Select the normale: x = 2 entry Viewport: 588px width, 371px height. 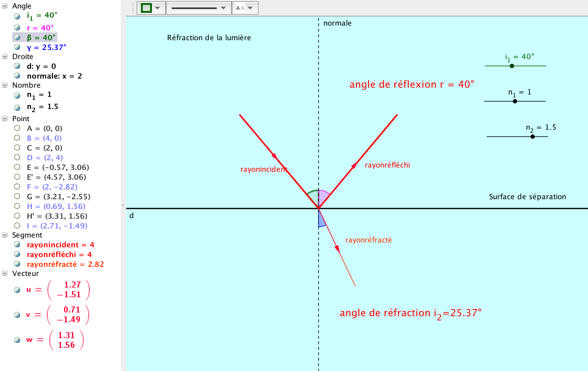click(x=54, y=76)
